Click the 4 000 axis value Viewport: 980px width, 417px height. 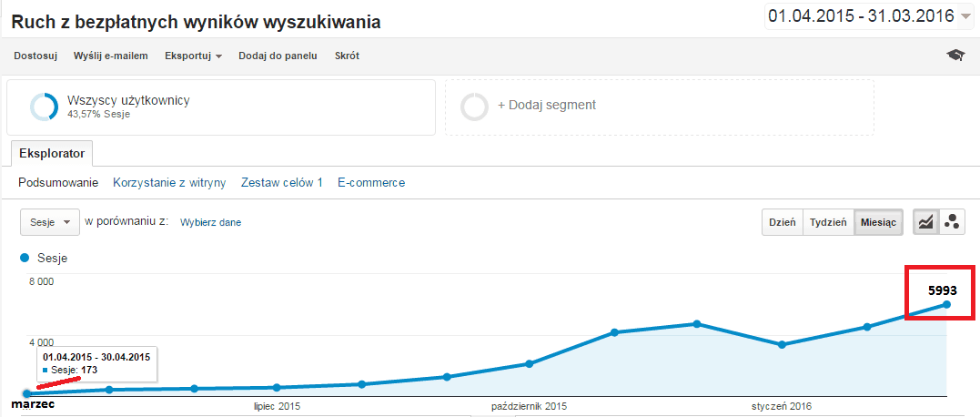pyautogui.click(x=41, y=342)
